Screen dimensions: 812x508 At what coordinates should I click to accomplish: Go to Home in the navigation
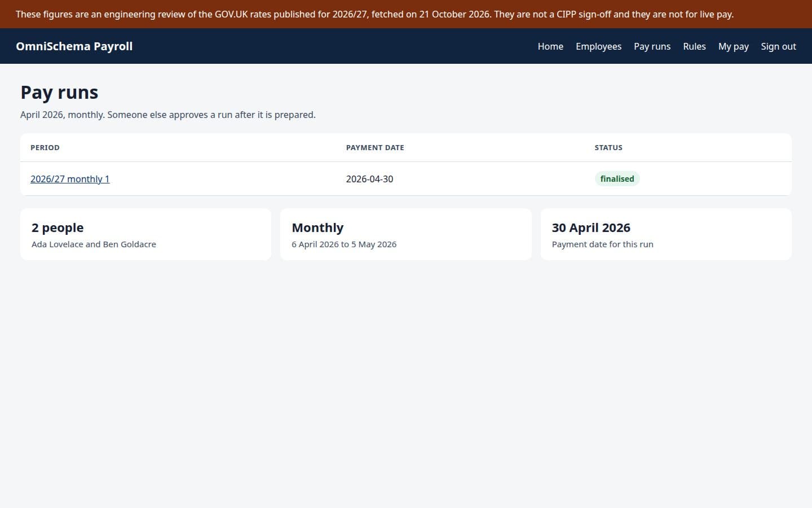550,46
